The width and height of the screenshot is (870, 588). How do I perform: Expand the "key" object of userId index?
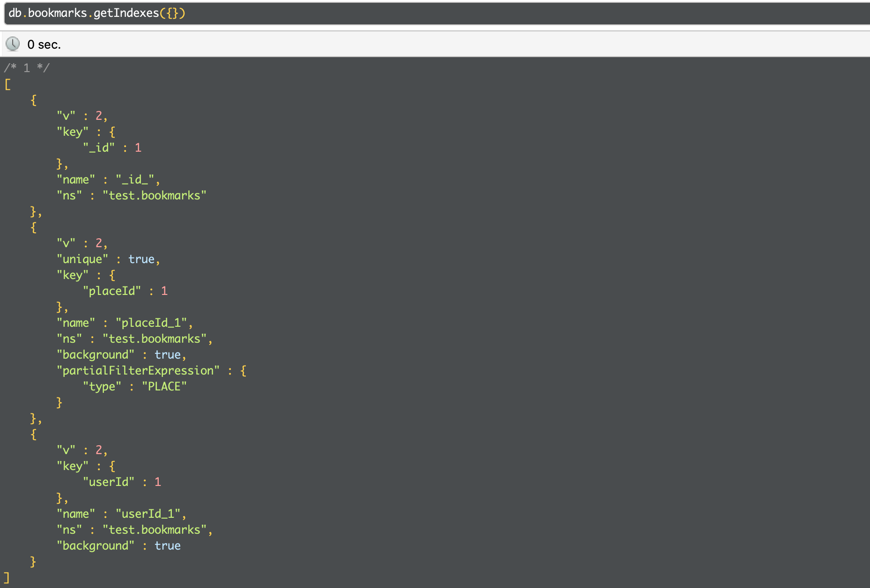112,466
